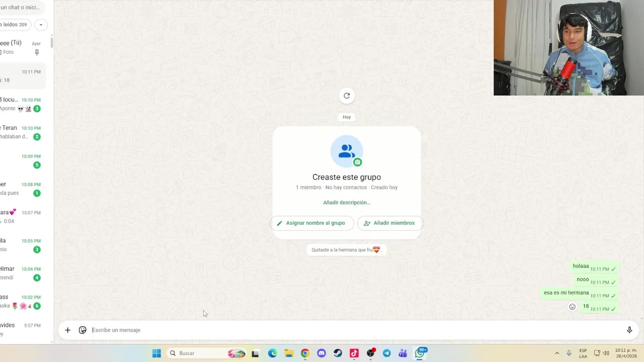Click Asignar nombre al grupo button
This screenshot has height=362, width=644.
[x=311, y=223]
